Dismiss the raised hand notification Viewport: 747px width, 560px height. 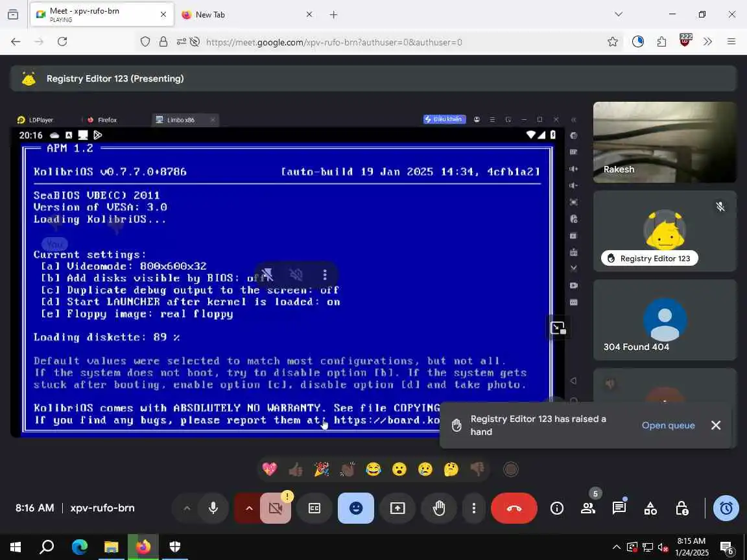(716, 425)
